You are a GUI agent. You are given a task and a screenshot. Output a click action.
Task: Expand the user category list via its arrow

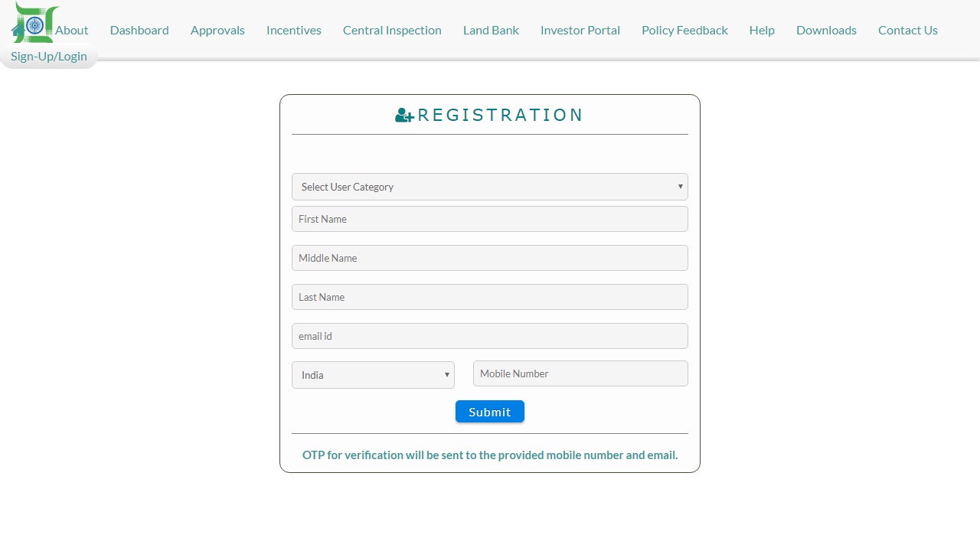(x=679, y=187)
